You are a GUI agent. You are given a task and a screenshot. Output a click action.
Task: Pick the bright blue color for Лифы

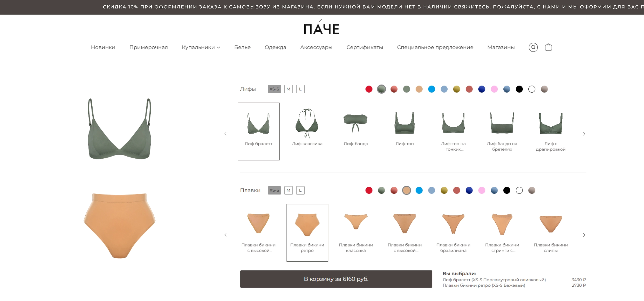[431, 89]
